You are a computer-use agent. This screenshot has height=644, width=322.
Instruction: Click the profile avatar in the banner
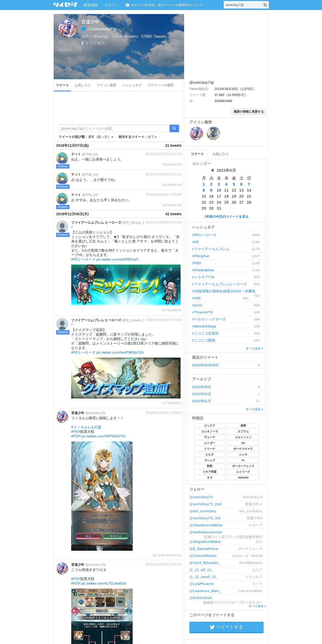pyautogui.click(x=68, y=28)
